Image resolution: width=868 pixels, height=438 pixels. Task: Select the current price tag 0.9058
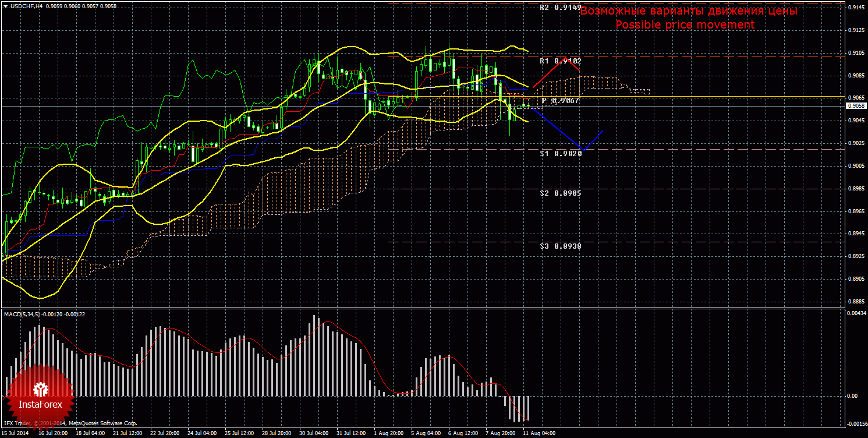click(x=856, y=106)
